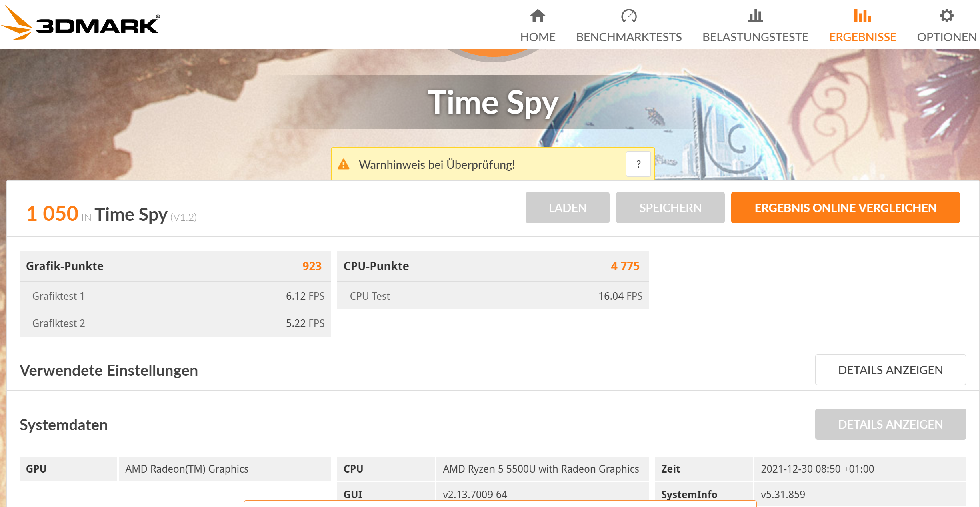Click the overall score 1 050

(x=52, y=214)
